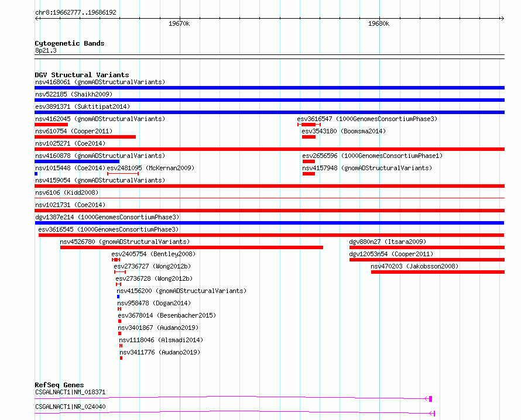The image size is (521, 420).
Task: Select the nsv610754 (Cooper2011) label
Action: tap(74, 131)
